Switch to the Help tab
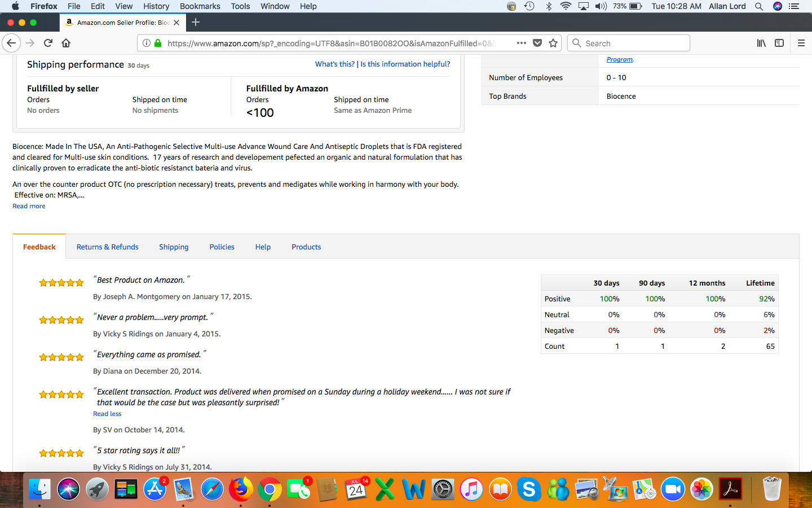The height and width of the screenshot is (508, 812). pyautogui.click(x=263, y=247)
